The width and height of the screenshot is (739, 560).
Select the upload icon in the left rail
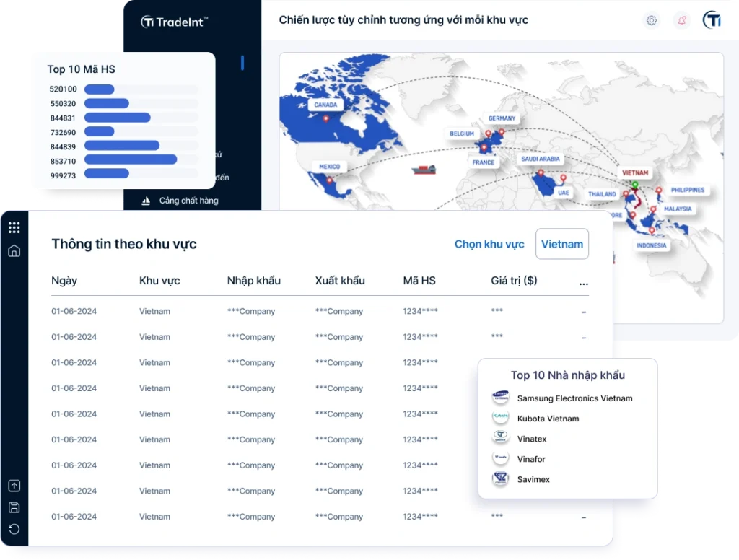coord(14,486)
